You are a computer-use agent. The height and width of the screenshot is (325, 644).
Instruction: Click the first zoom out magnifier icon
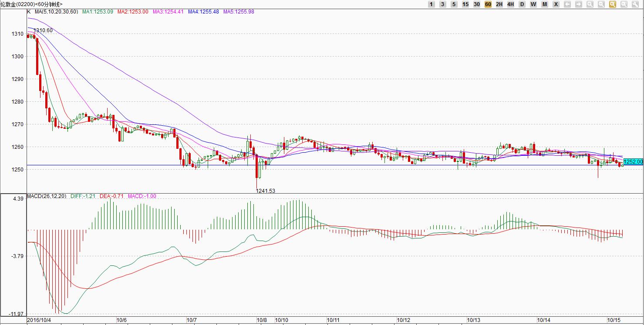[x=601, y=4]
